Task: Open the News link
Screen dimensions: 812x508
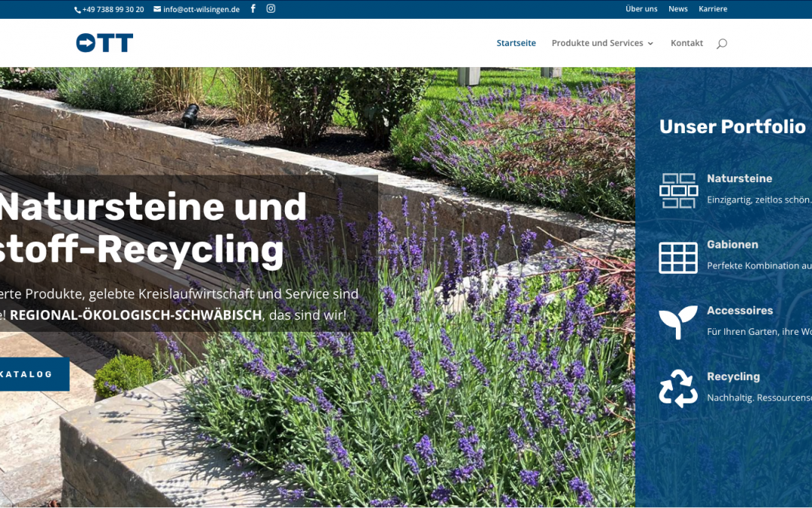Action: pos(678,9)
